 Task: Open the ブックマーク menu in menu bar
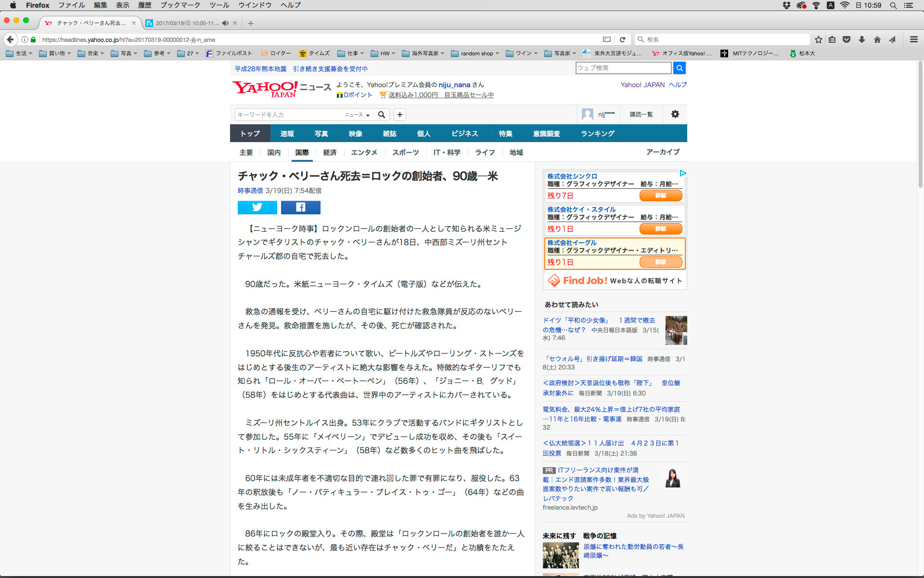click(x=180, y=5)
